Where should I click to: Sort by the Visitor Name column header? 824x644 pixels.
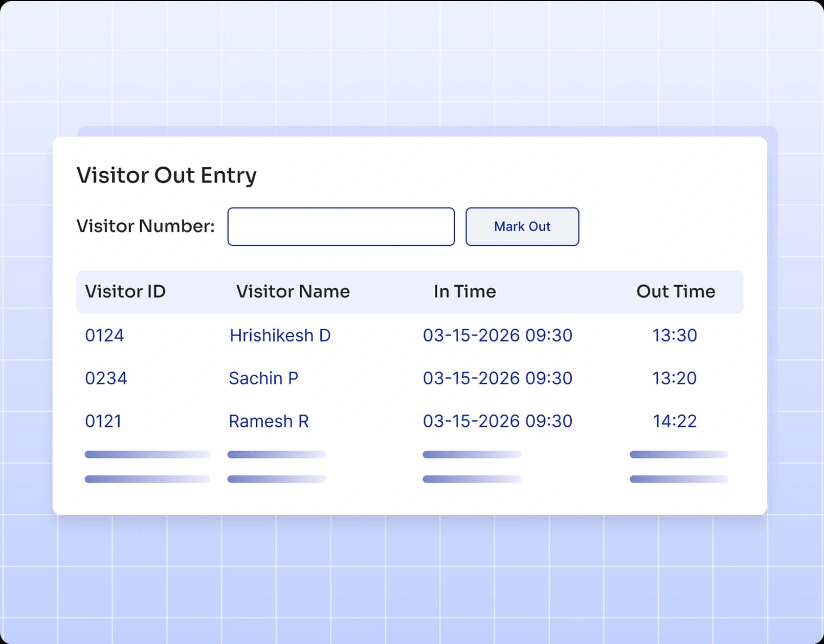293,292
